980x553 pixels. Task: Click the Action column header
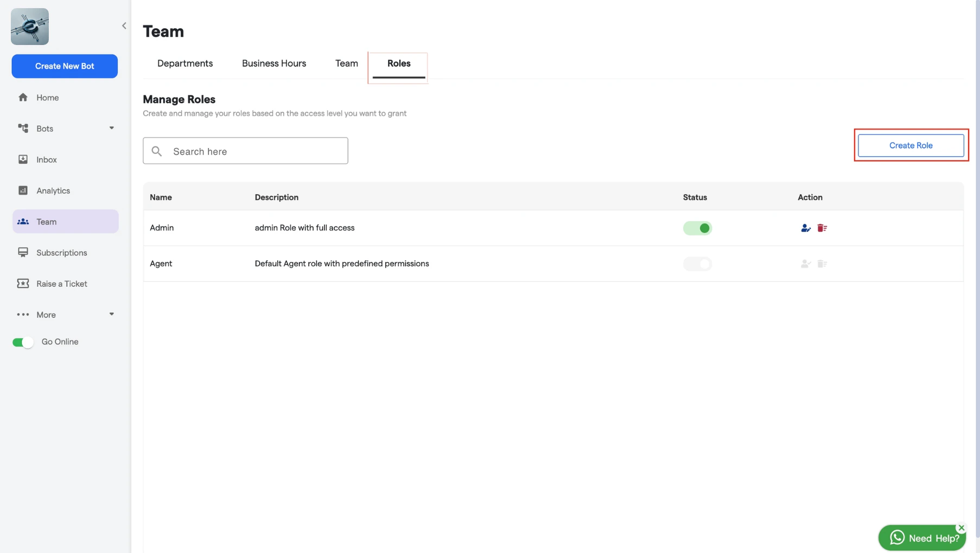810,197
